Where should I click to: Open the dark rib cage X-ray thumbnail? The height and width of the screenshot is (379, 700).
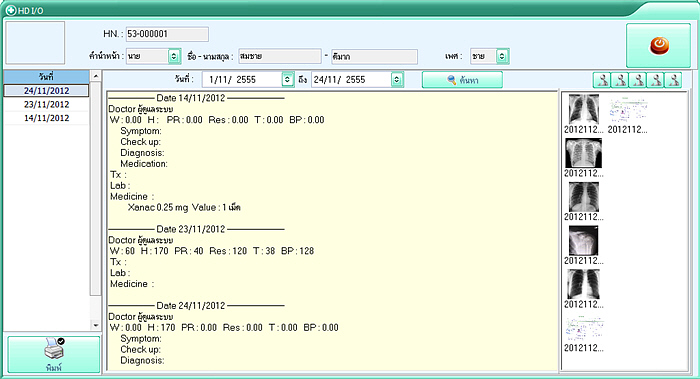pos(583,153)
